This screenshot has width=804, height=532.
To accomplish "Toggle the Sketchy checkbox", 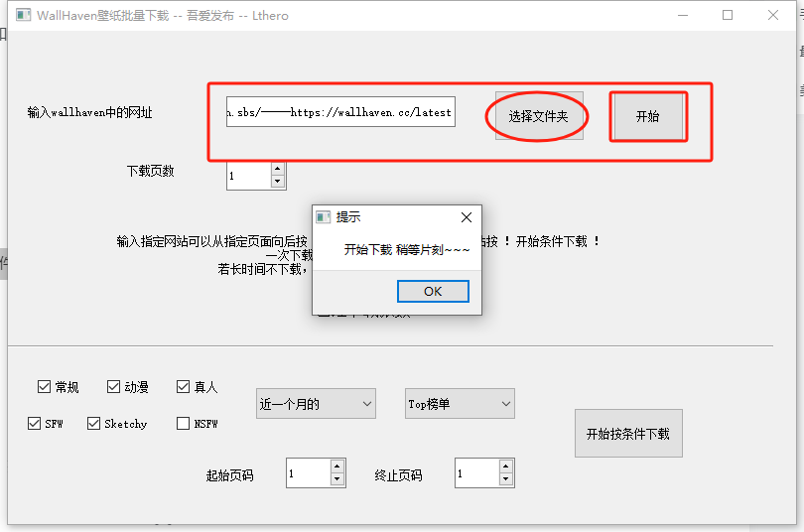I will pyautogui.click(x=93, y=424).
